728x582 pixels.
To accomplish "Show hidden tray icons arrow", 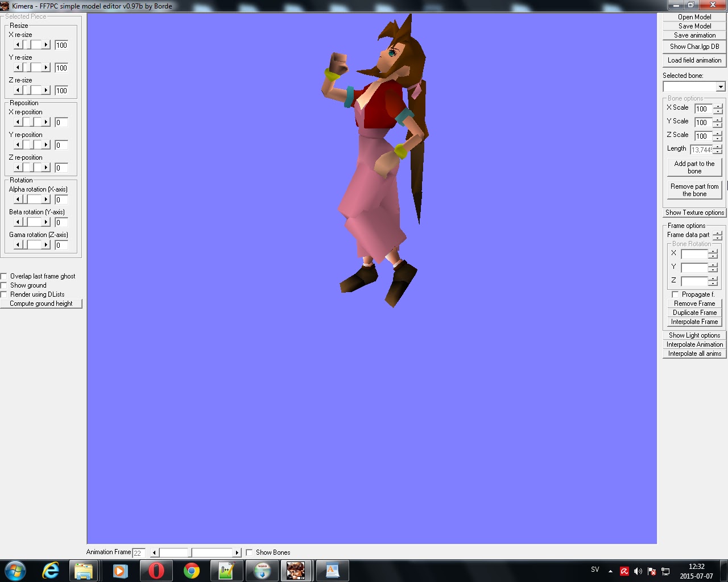I will click(x=610, y=571).
